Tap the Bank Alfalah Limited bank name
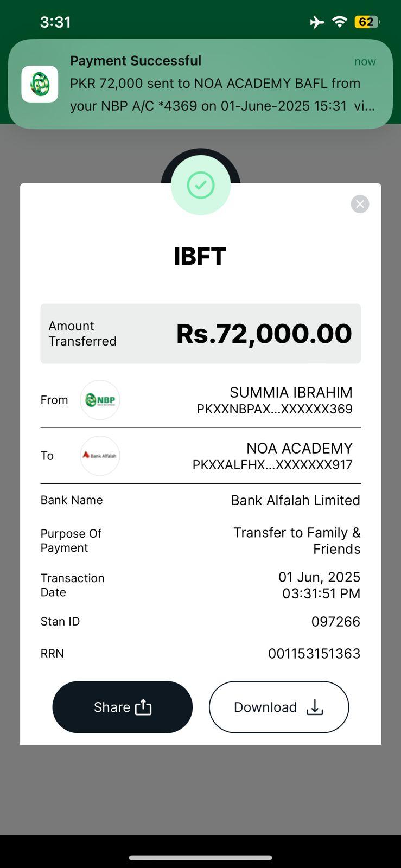Screen dimensions: 401x868 tap(295, 500)
